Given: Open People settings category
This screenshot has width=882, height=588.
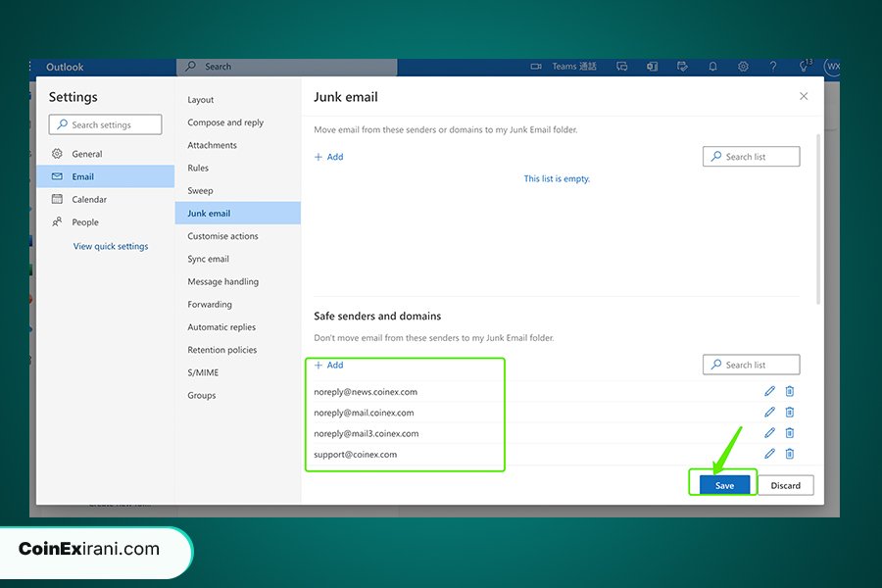Looking at the screenshot, I should tap(105, 221).
